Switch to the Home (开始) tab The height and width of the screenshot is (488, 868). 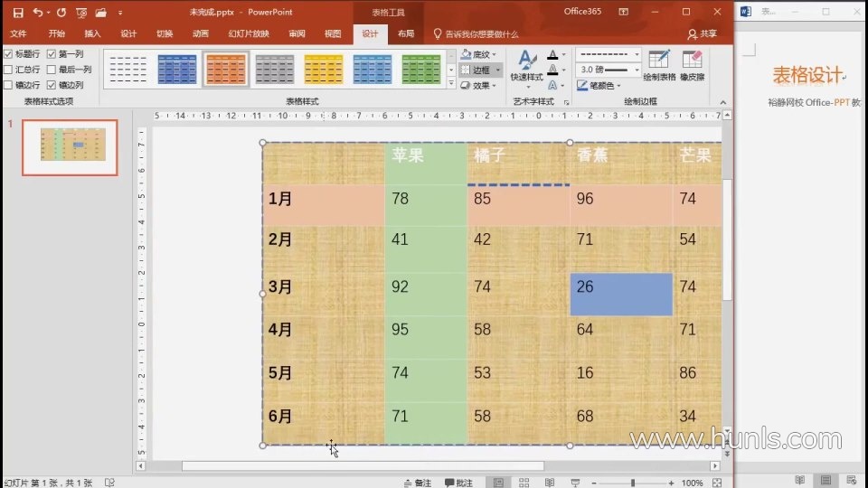point(56,33)
